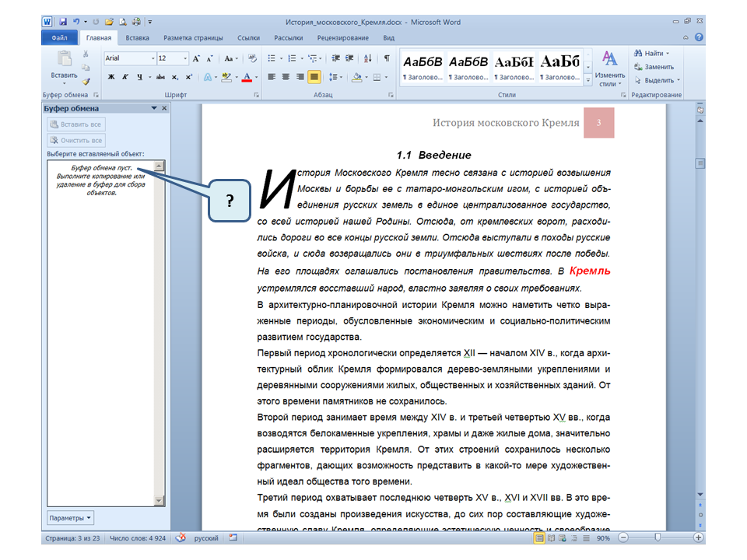This screenshot has width=747, height=560.
Task: Click the Найти (Find) button
Action: 651,54
